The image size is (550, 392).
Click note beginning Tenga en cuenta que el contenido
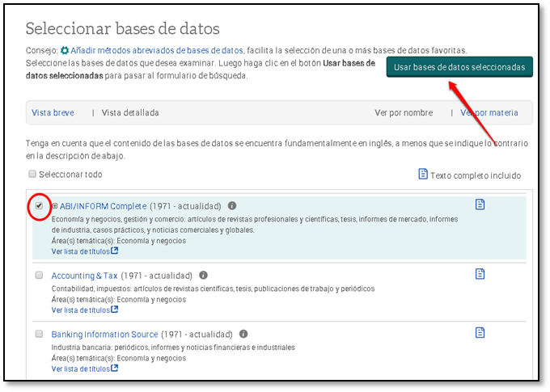point(277,150)
